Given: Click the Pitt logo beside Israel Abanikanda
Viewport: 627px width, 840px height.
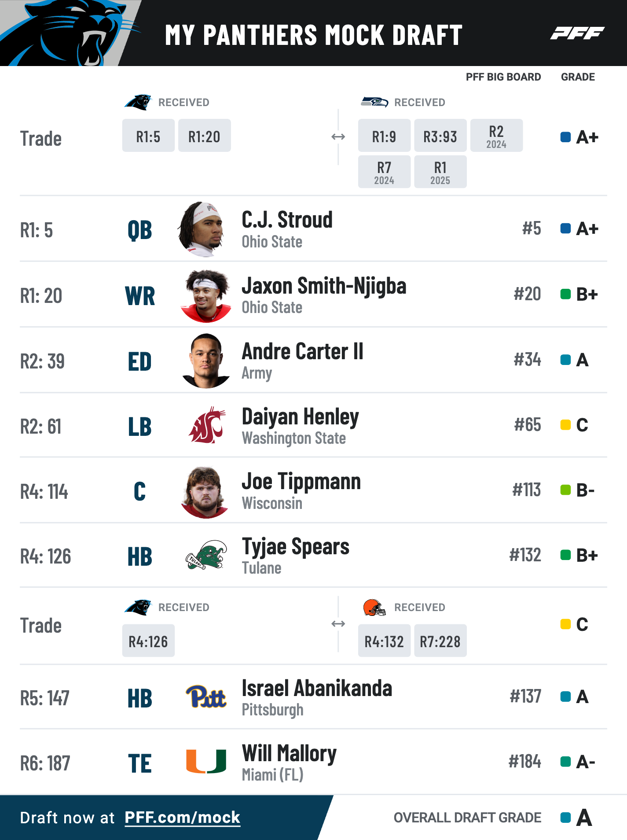Looking at the screenshot, I should click(206, 697).
